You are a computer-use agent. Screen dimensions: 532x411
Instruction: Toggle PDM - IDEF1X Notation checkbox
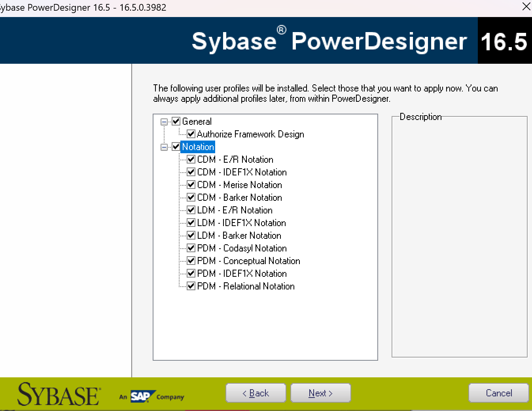[x=191, y=273]
